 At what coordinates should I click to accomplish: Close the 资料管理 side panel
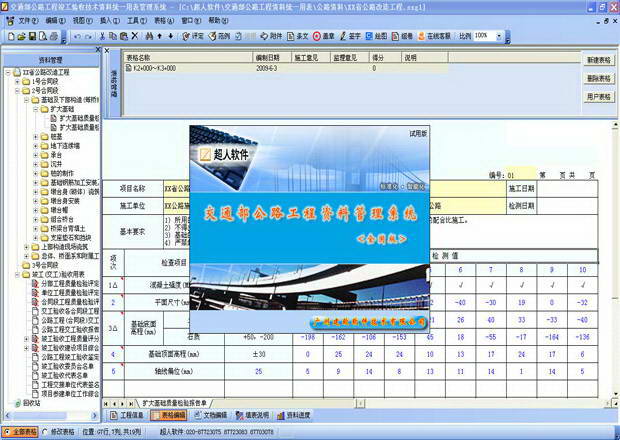98,50
